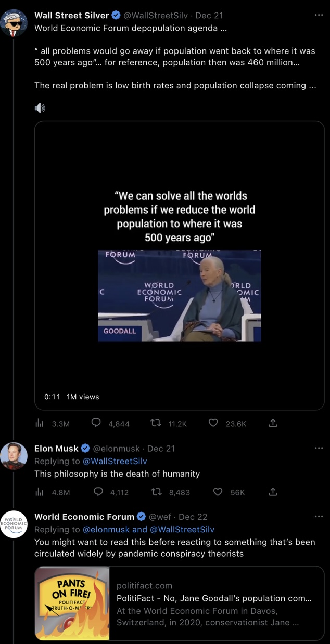Open reply on Wall Street Silver's tweet
This screenshot has height=644, width=330.
point(96,423)
